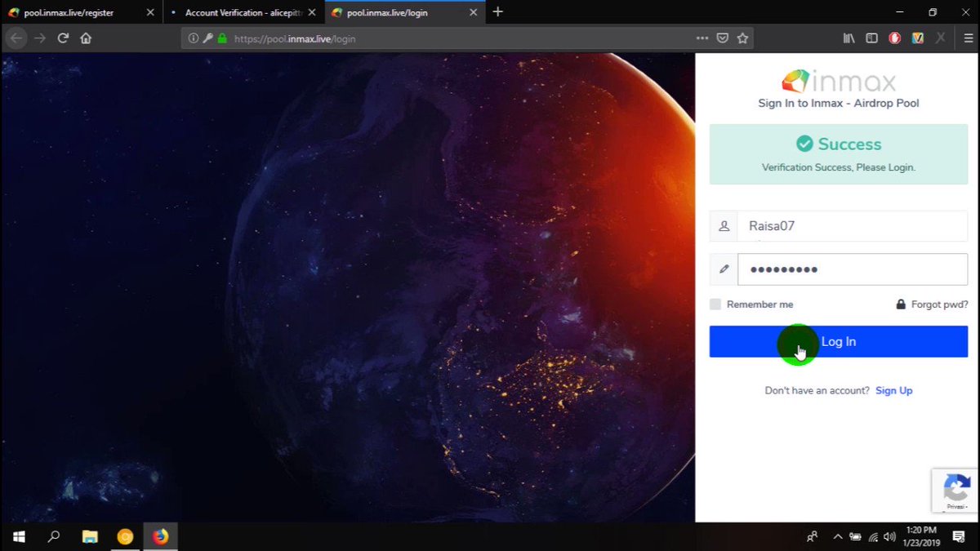Click the username field containing Raisa07
The image size is (980, 551).
click(x=852, y=226)
